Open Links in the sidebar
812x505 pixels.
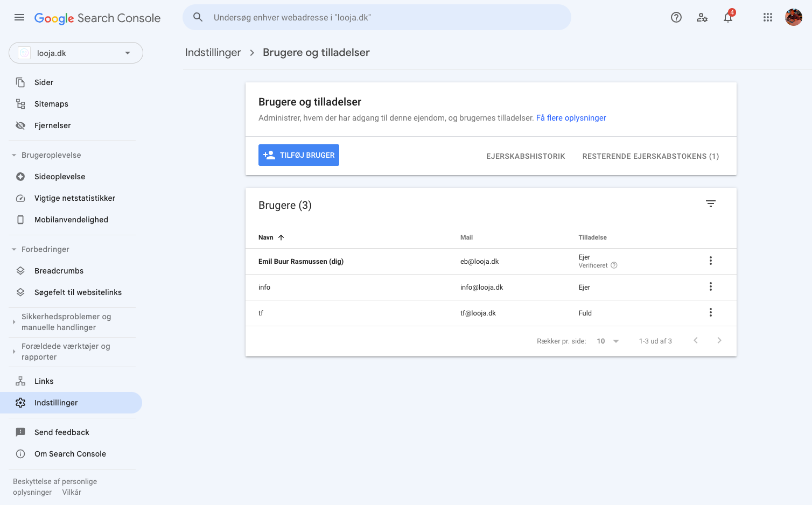click(71, 381)
